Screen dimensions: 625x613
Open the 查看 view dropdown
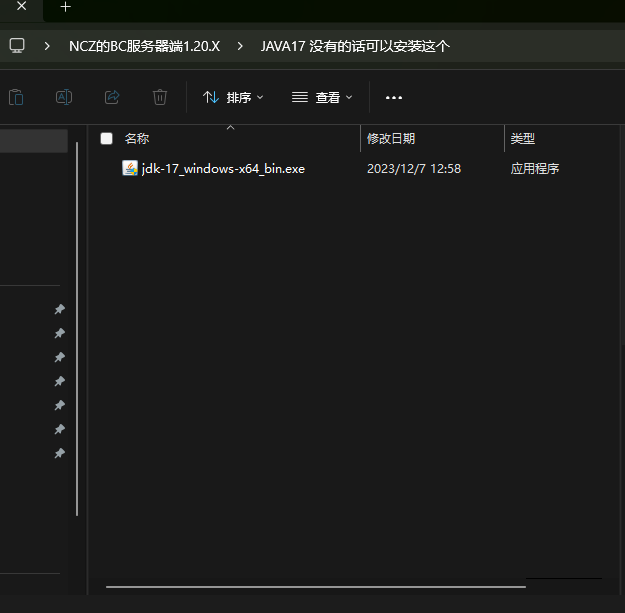[x=322, y=97]
